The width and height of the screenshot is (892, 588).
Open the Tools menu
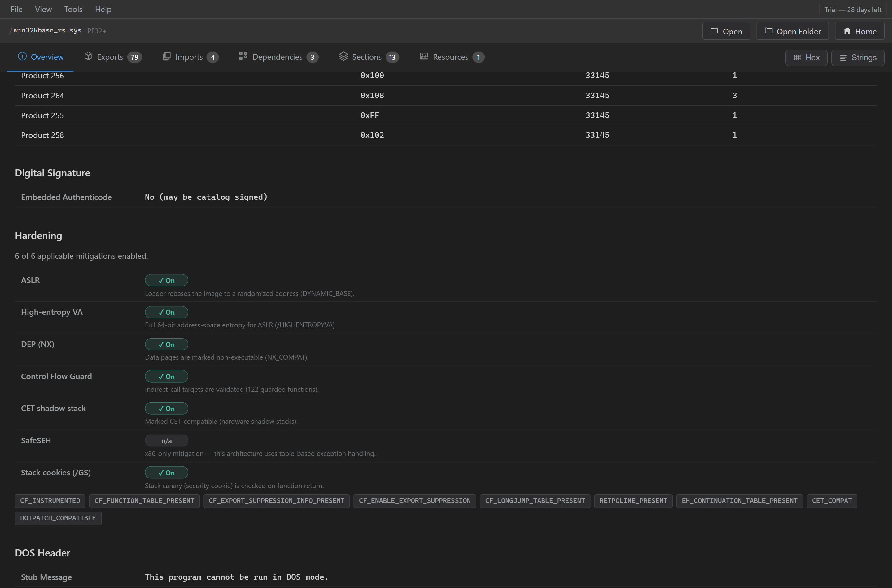point(73,9)
